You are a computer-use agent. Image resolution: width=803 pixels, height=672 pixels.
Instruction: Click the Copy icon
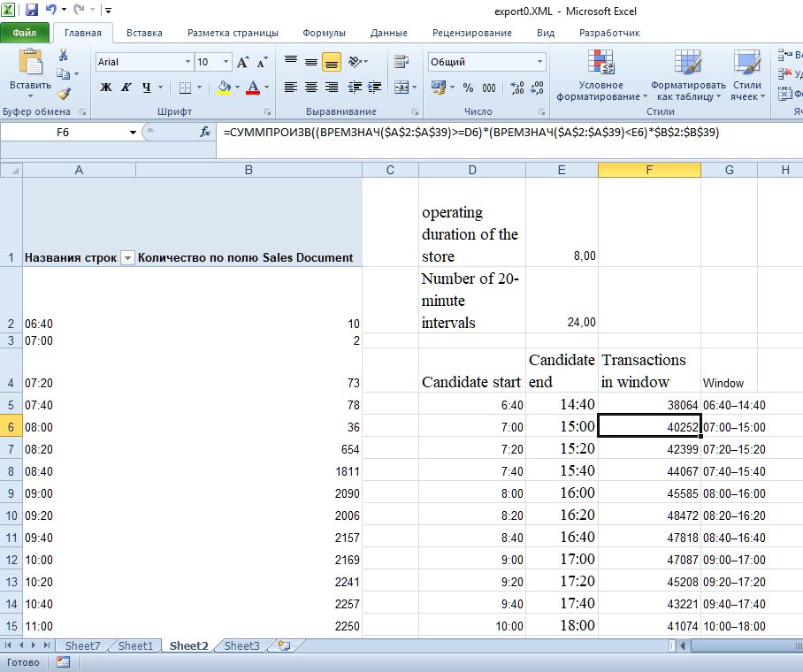point(63,73)
